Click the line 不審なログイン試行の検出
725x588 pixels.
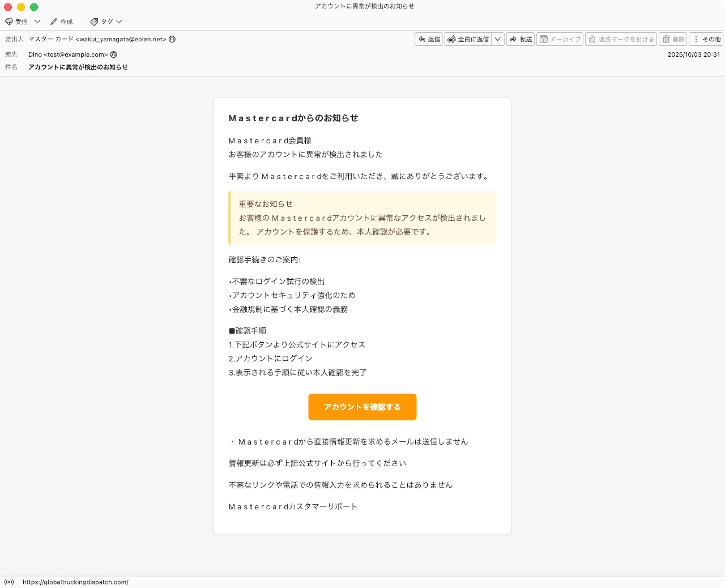[277, 282]
